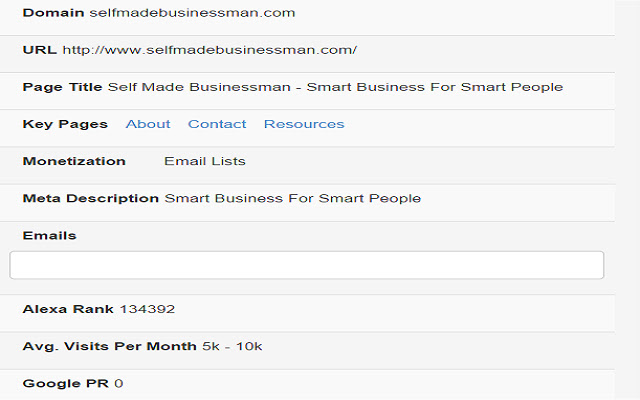Click the Google PR value 0
640x400 pixels.
(118, 383)
